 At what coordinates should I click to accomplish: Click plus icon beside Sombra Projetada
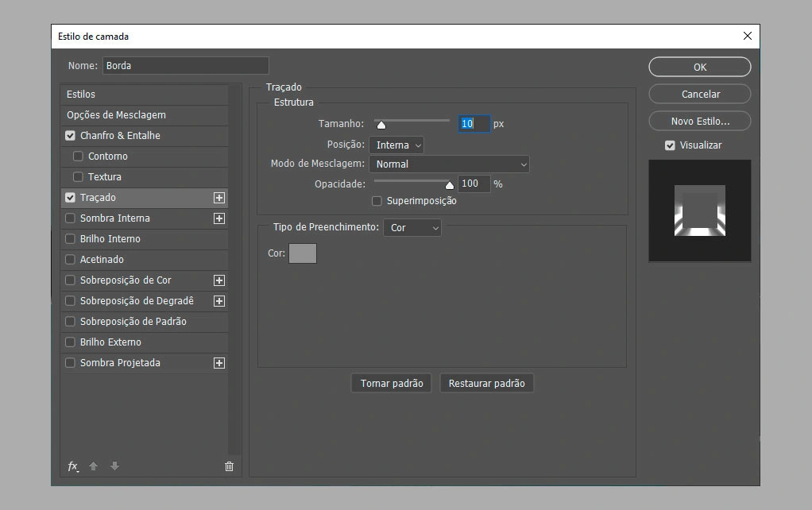[x=219, y=363]
